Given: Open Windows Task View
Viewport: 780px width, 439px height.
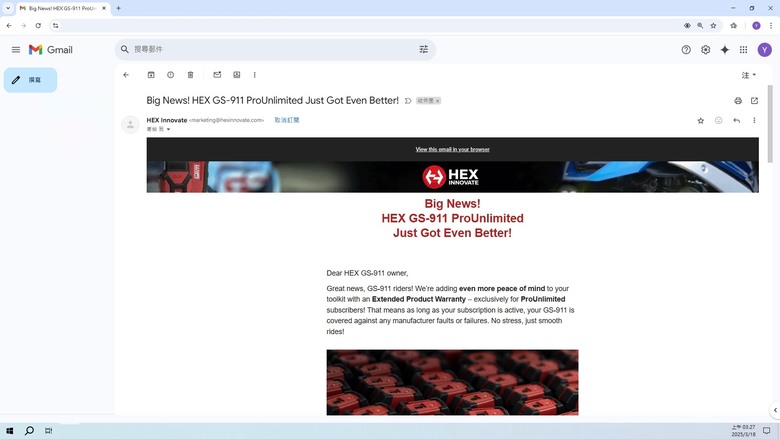Looking at the screenshot, I should point(48,431).
